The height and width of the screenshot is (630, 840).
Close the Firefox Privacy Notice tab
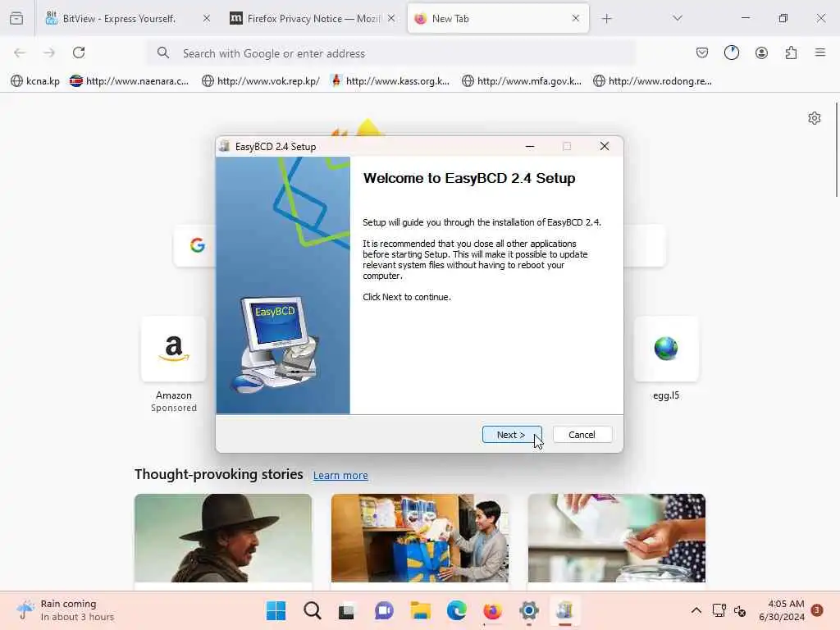391,19
